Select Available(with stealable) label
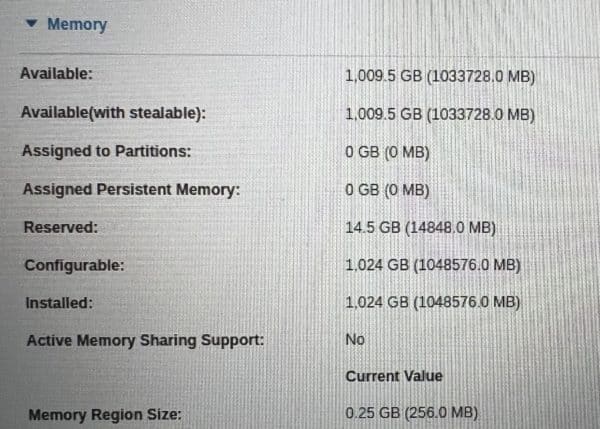600x429 pixels. click(113, 113)
